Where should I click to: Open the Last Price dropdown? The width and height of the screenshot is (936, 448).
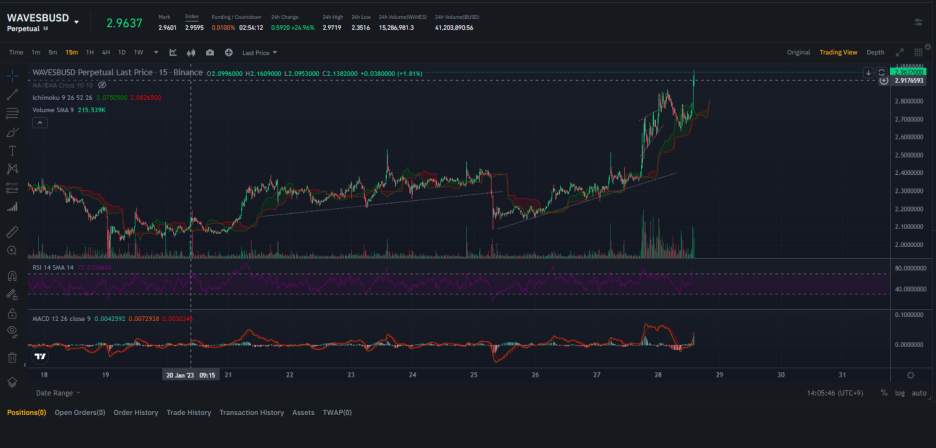tap(259, 53)
